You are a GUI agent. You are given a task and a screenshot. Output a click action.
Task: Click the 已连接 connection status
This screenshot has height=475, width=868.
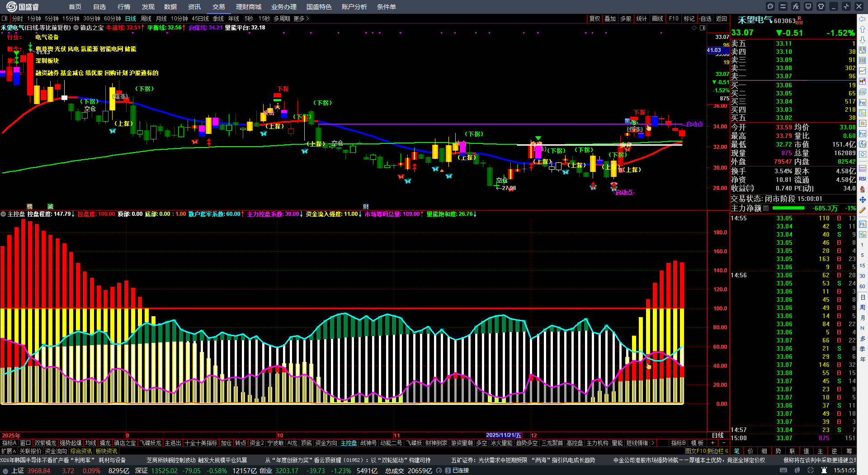point(461,470)
